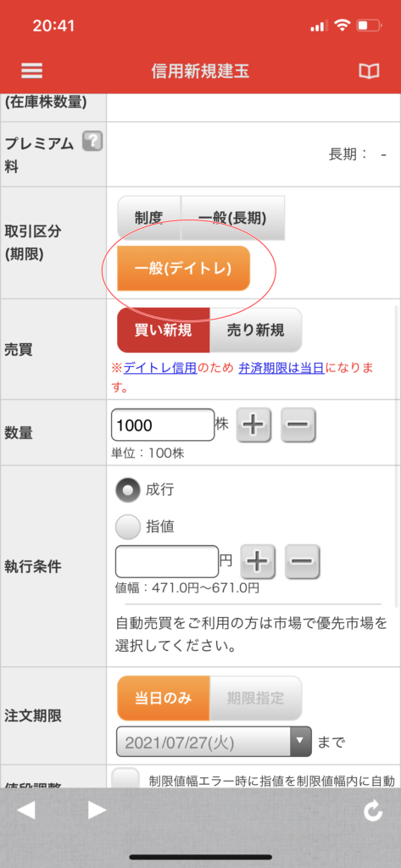The width and height of the screenshot is (401, 868).
Task: Click the 1000 share quantity input field
Action: 163,425
